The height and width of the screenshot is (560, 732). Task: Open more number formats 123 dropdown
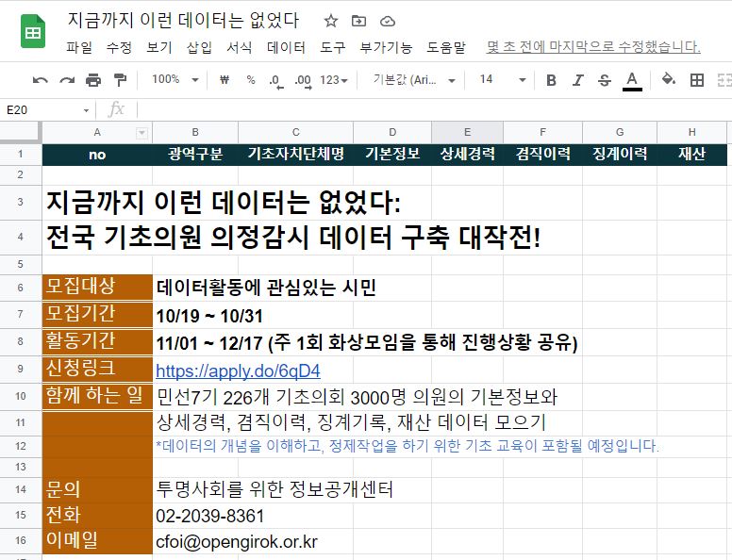[x=334, y=80]
